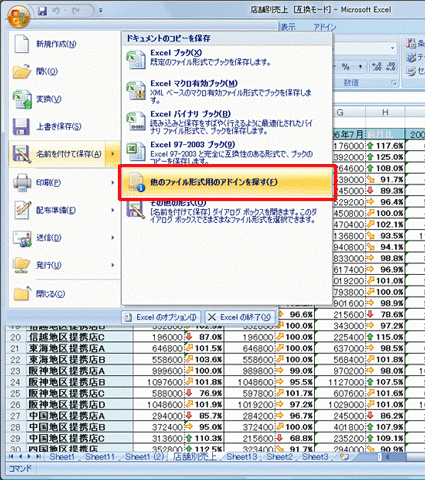Switch to Sheet2 tab

coord(279,457)
